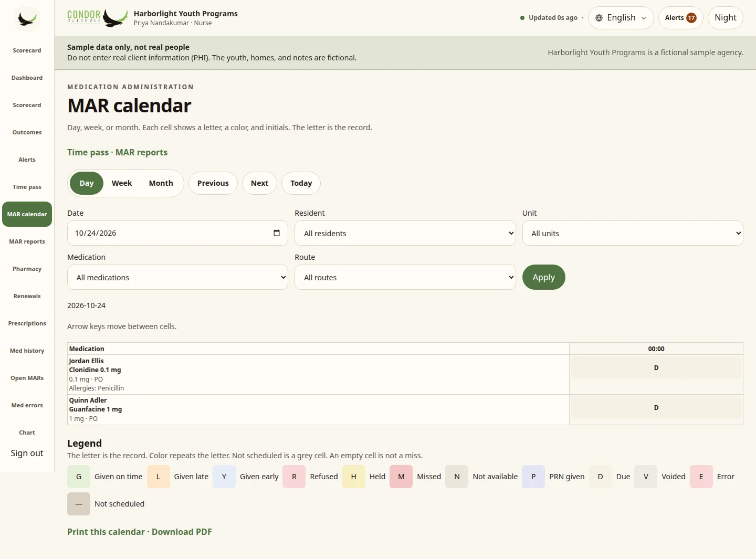Switch to Month view
This screenshot has height=559, width=756.
pos(161,183)
